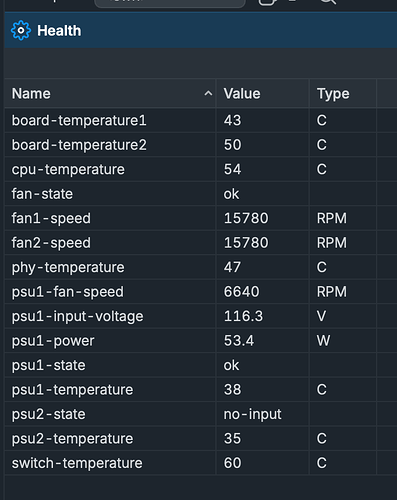Select the psu1-input-voltage row name
Screen dimensions: 397x500
[77, 317]
